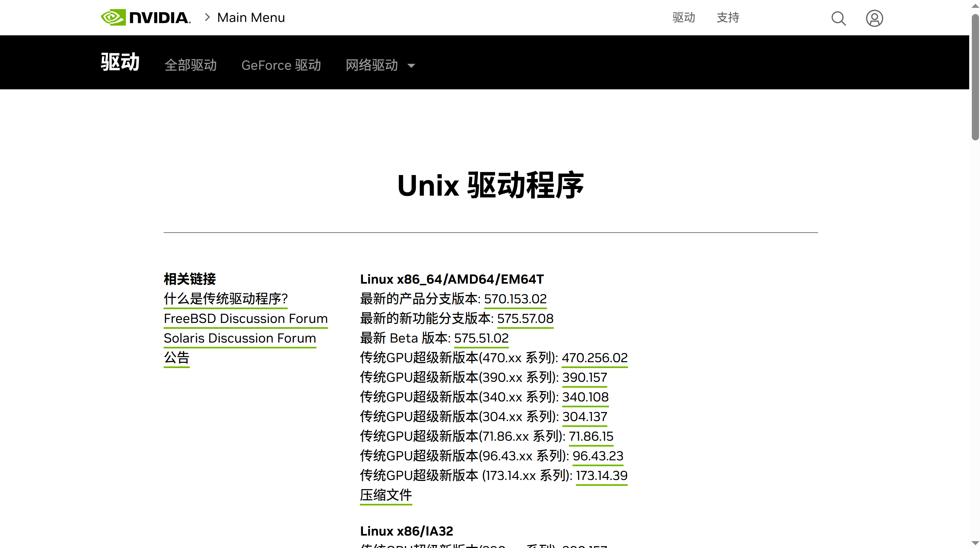Viewport: 980px width, 548px height.
Task: Open Beta version 575.51.02 link
Action: pyautogui.click(x=481, y=338)
